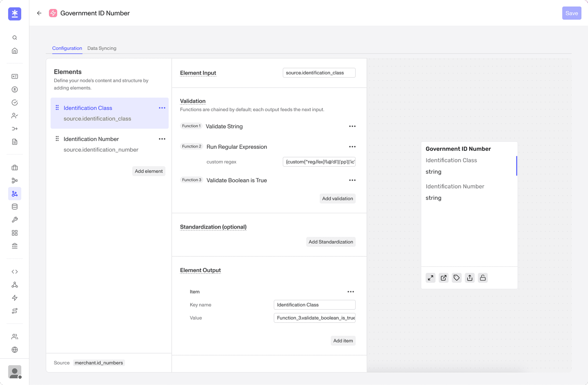Open the circled check icon in sidebar
This screenshot has width=588, height=385.
pos(15,103)
